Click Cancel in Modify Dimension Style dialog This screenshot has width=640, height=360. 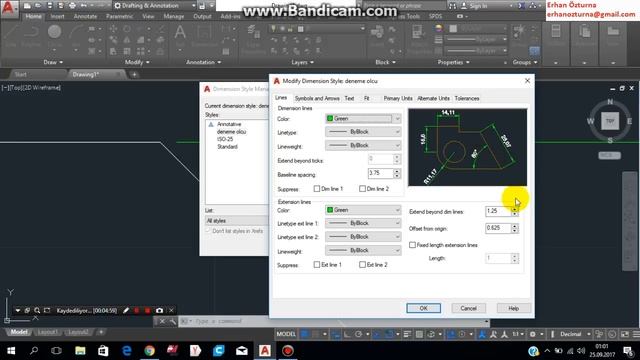click(469, 308)
